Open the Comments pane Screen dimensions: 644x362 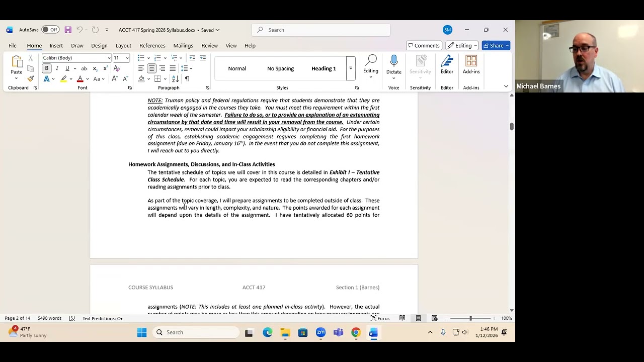(x=424, y=46)
